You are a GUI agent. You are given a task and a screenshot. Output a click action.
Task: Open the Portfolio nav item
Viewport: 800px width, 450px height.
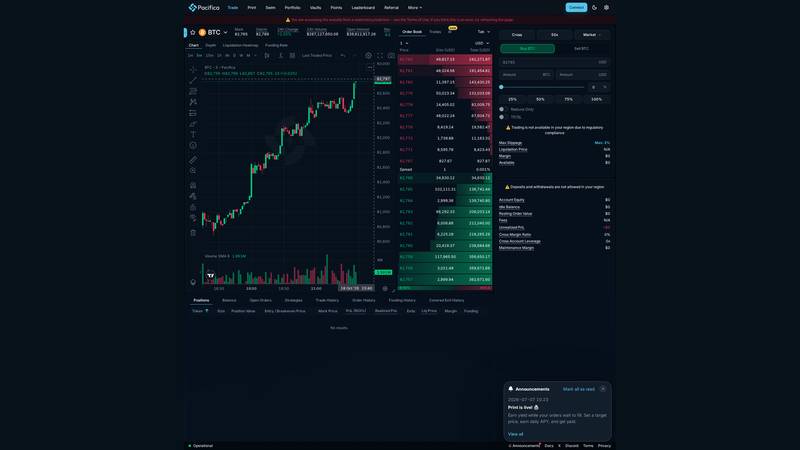pos(292,8)
